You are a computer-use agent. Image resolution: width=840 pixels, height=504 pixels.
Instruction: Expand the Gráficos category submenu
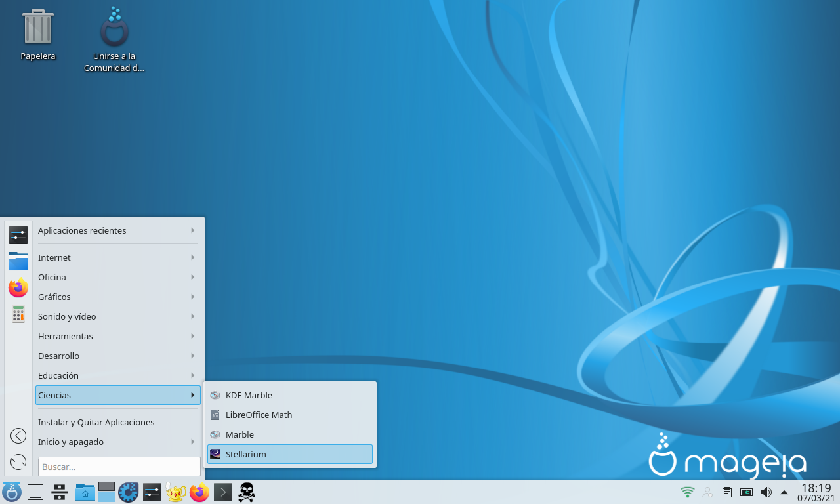(118, 297)
